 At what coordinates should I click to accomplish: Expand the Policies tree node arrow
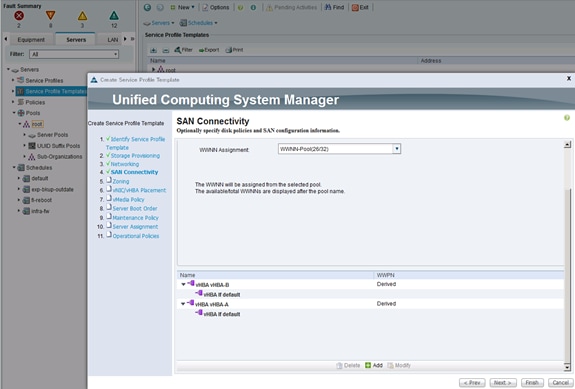coord(14,102)
